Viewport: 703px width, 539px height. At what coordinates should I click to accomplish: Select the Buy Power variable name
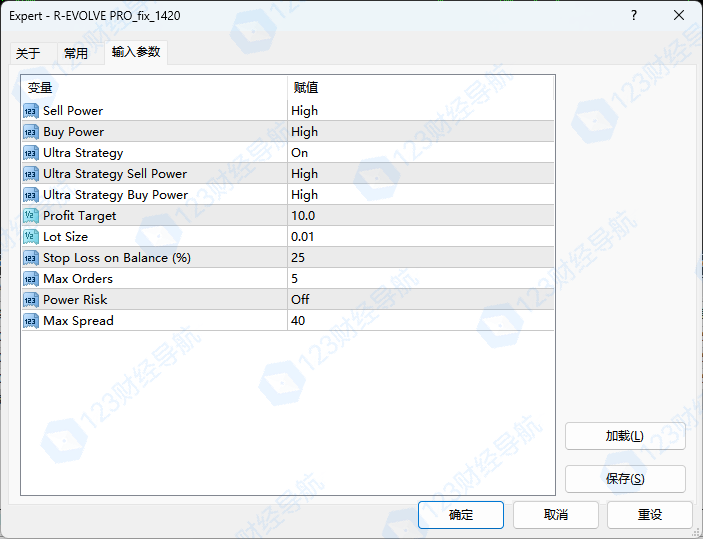coord(74,132)
